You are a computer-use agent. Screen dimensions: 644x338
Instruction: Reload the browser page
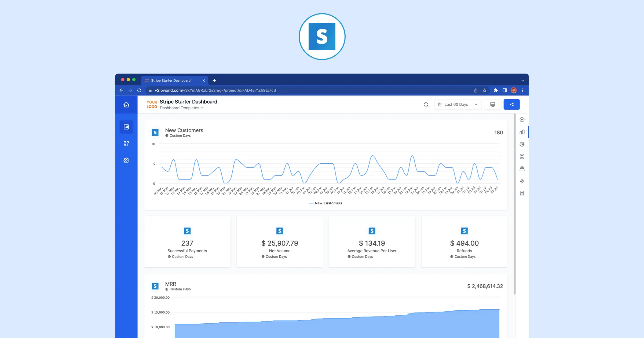[x=139, y=90]
